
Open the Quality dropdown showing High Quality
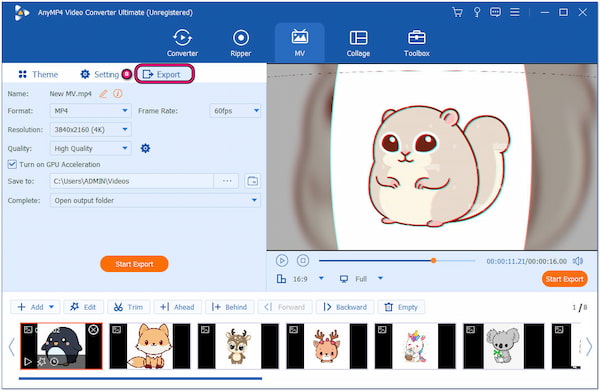click(90, 148)
